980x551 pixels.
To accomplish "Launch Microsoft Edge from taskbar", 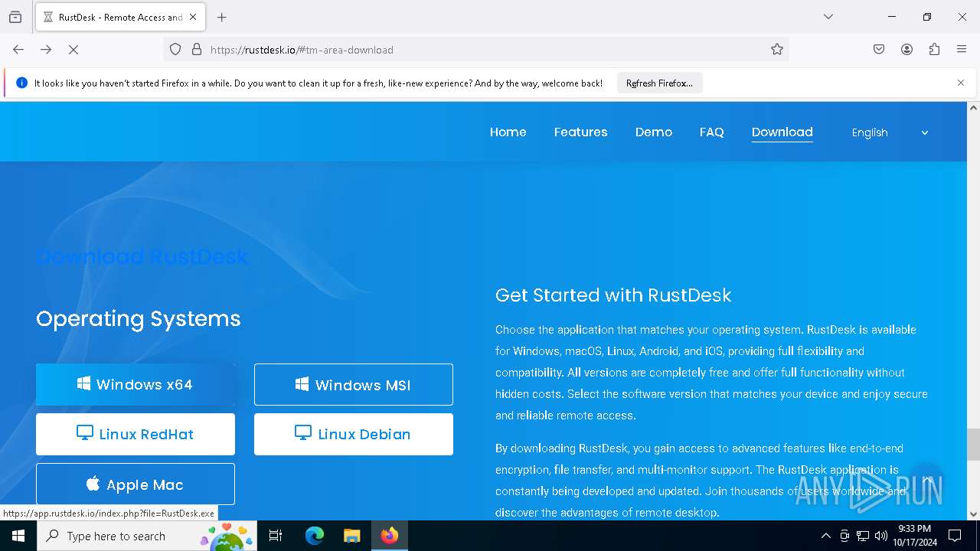I will 315,536.
